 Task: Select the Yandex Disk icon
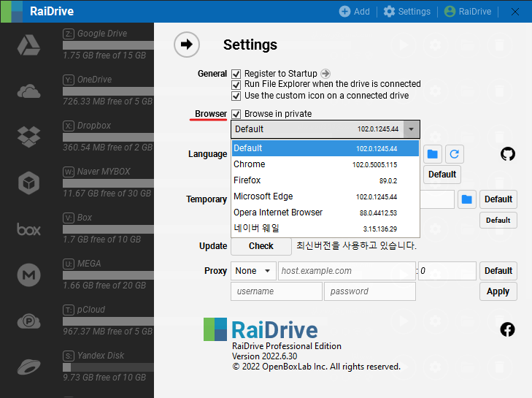(x=29, y=367)
